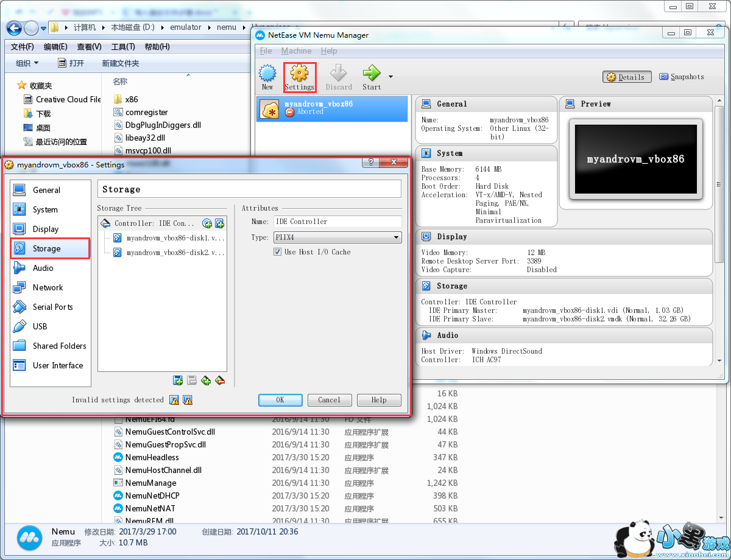Viewport: 731px width, 560px height.
Task: Click the VM preview thumbnail
Action: point(635,159)
